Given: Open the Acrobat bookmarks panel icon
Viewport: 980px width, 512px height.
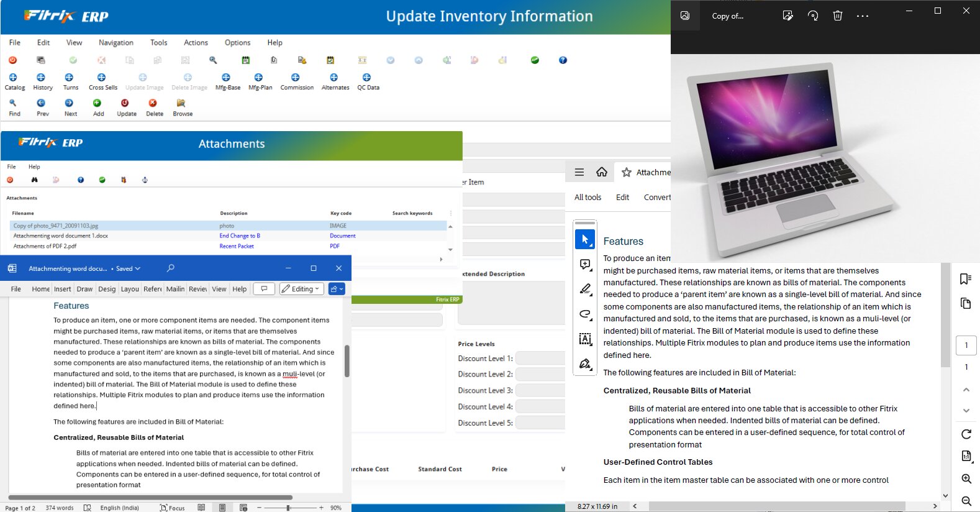Looking at the screenshot, I should click(965, 279).
